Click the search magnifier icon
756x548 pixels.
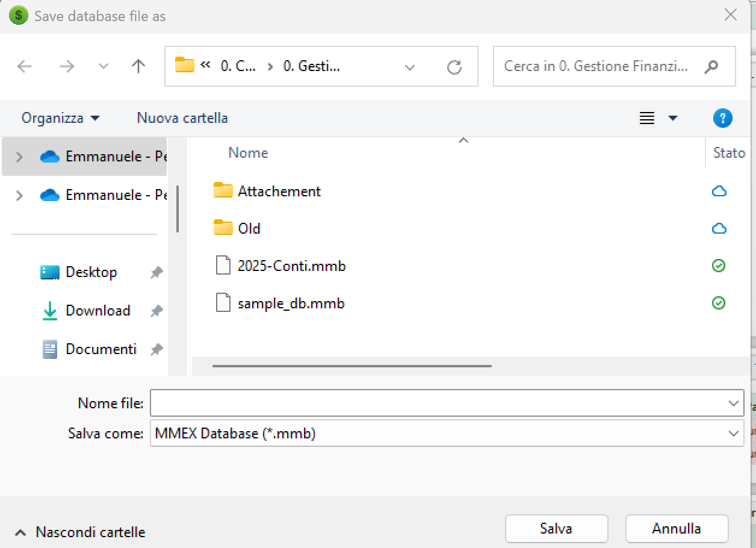pyautogui.click(x=711, y=66)
